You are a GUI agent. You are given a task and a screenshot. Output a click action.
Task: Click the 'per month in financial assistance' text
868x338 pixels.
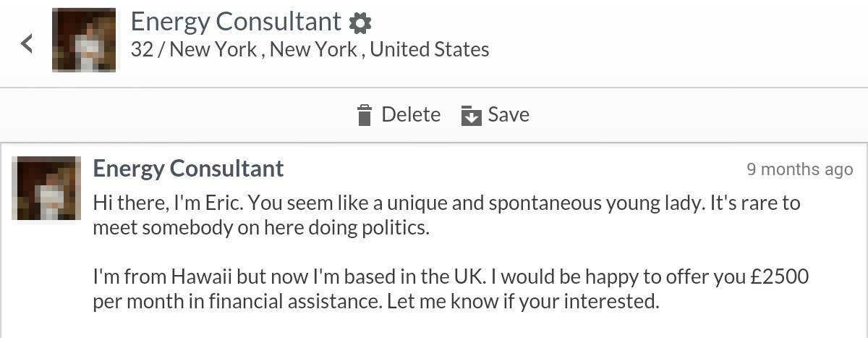tap(237, 301)
